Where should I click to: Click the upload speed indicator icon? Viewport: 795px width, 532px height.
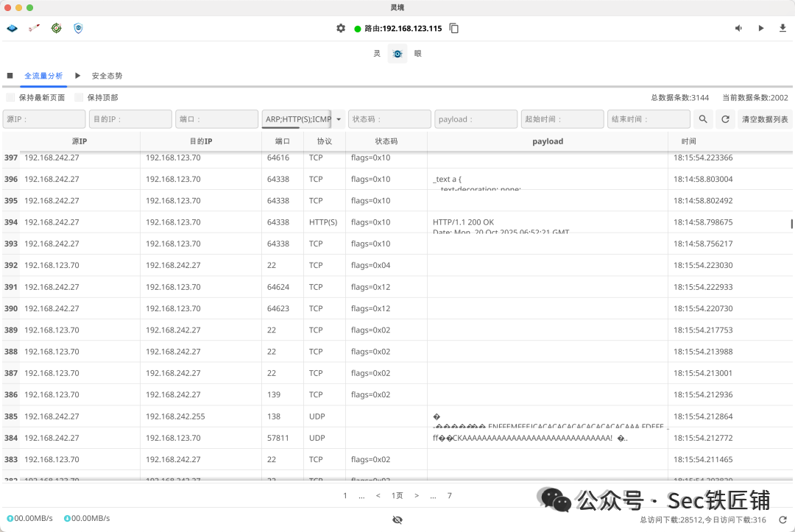point(10,518)
